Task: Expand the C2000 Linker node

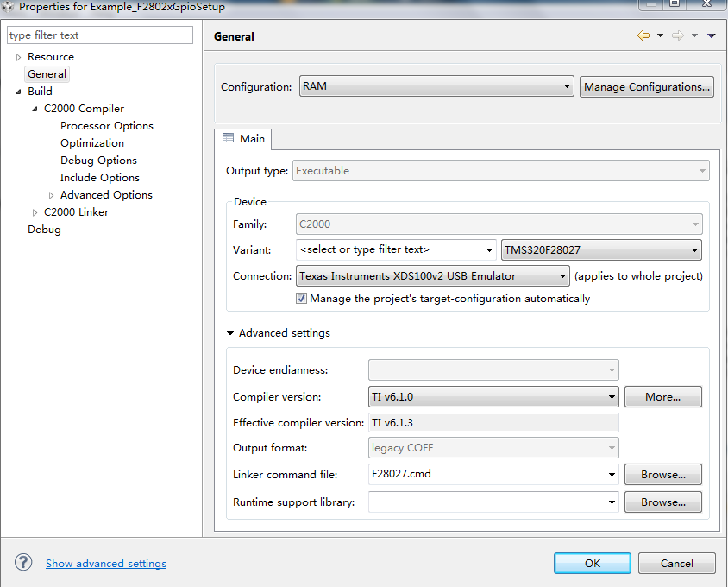Action: [x=35, y=212]
